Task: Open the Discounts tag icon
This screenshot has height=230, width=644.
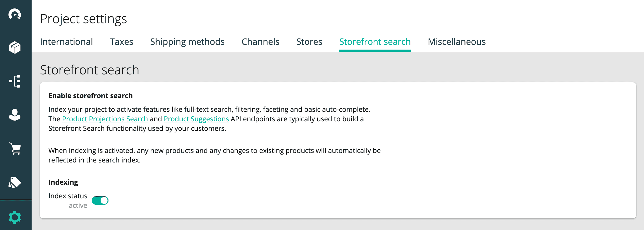Action: [x=15, y=182]
